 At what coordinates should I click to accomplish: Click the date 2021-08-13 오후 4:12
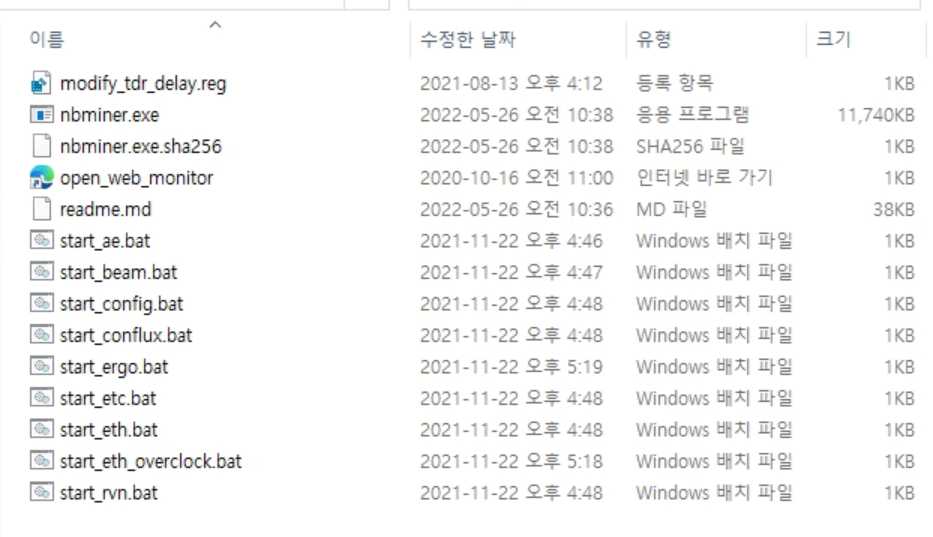511,83
